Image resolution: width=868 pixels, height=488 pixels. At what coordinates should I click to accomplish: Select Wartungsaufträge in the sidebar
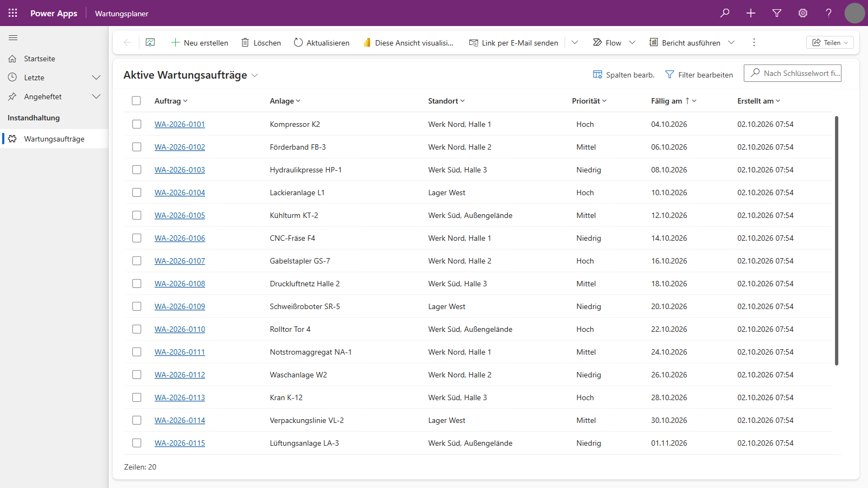coord(54,139)
